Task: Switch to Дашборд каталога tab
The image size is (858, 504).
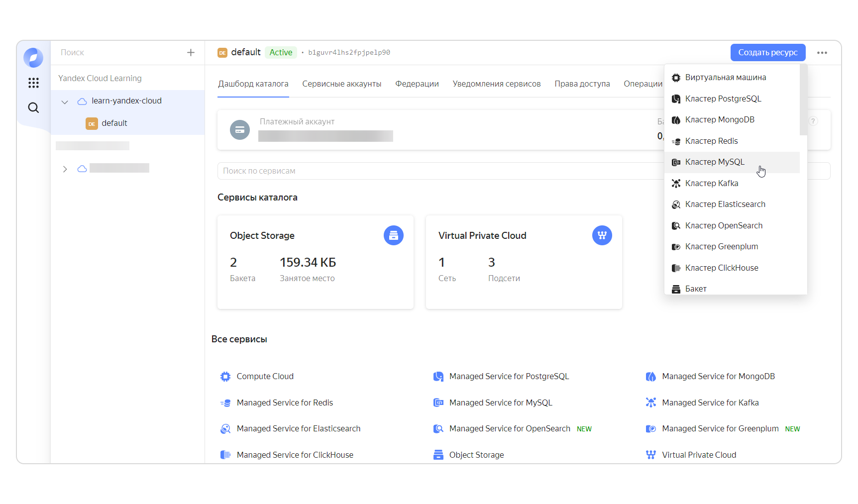Action: pos(253,84)
